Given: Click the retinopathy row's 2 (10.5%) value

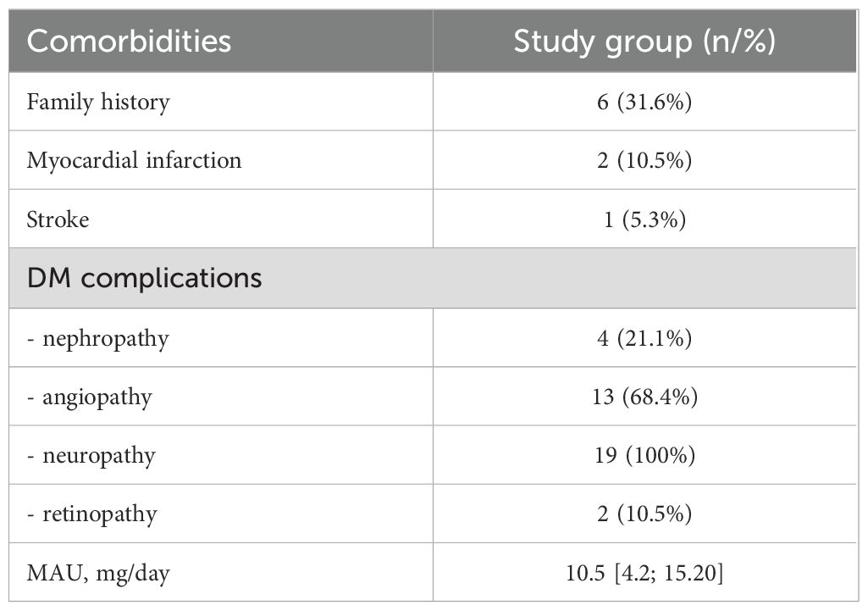Looking at the screenshot, I should [644, 514].
